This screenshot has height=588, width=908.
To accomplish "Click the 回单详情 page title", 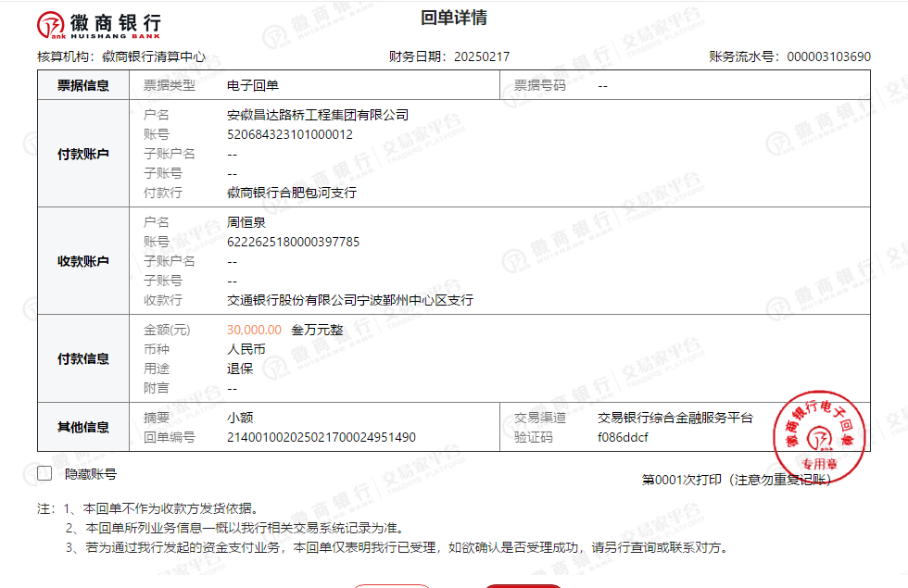I will pyautogui.click(x=454, y=19).
